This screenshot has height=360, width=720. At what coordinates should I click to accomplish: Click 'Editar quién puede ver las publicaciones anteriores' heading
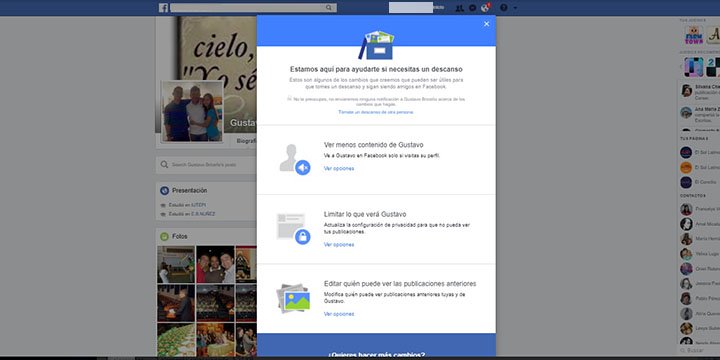(400, 284)
